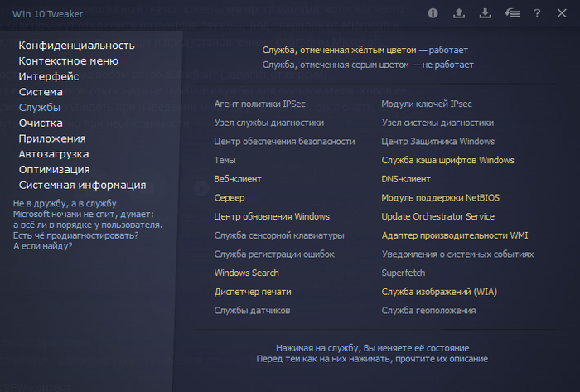Open Системная информация section
This screenshot has width=580, height=392.
coord(82,185)
